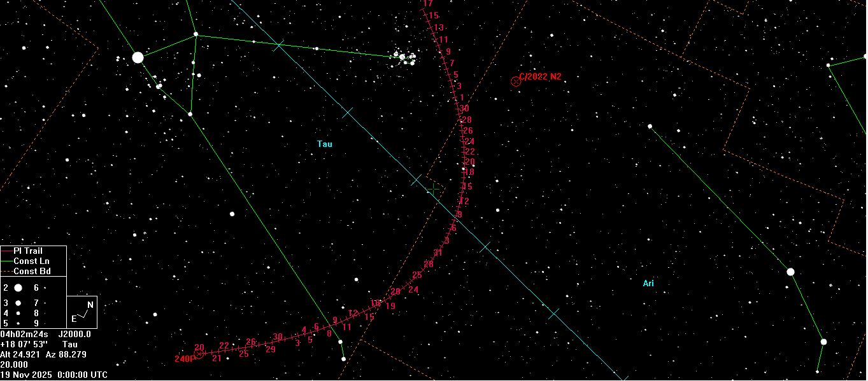This screenshot has width=868, height=381.
Task: Click the Const Bd legend entry
Action: coord(31,272)
